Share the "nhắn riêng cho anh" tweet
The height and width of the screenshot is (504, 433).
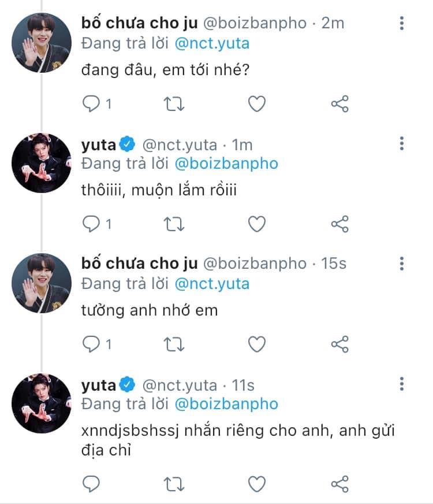click(339, 483)
